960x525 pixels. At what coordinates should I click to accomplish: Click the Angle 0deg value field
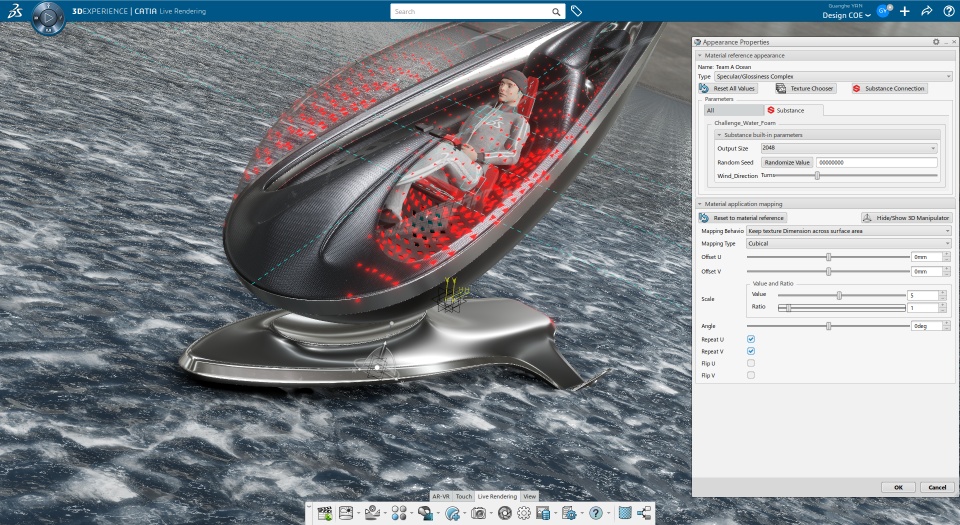pos(926,326)
